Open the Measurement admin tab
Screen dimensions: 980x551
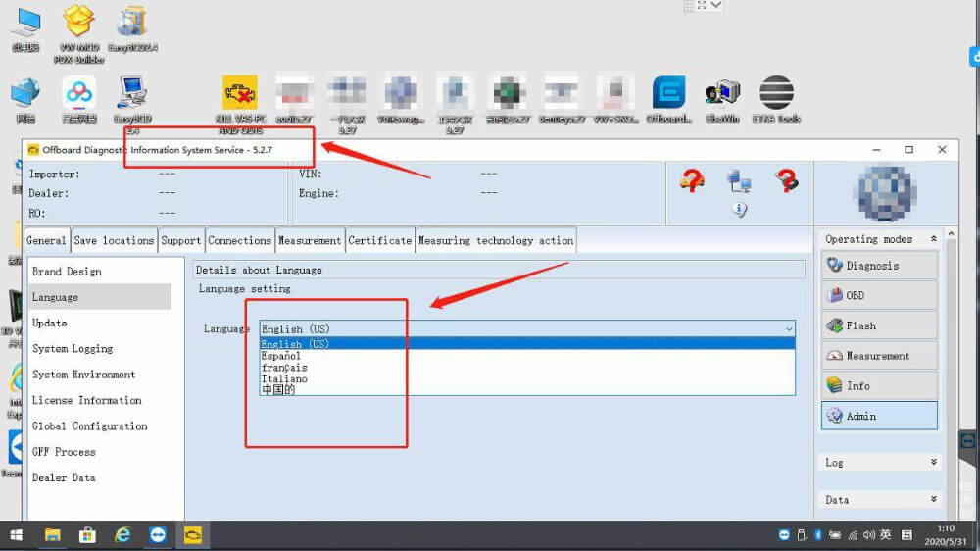coord(310,241)
